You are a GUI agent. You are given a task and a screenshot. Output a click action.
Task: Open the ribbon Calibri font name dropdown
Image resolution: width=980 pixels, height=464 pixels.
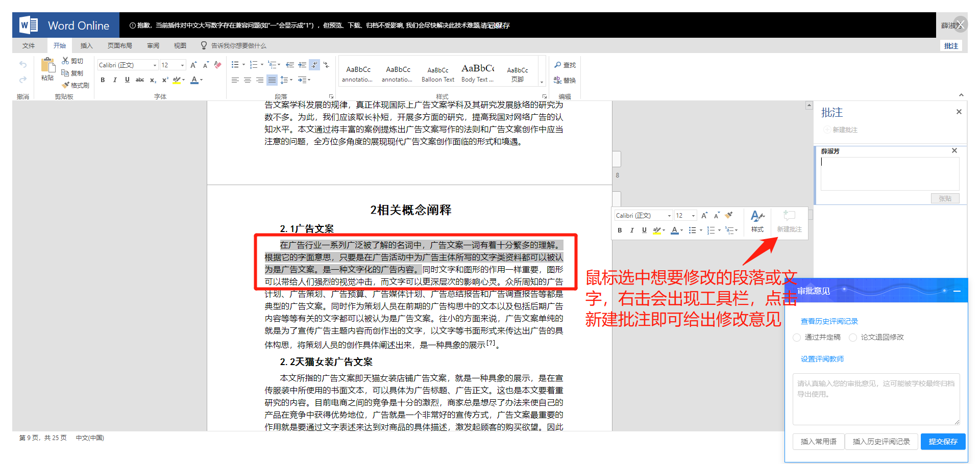coord(155,65)
